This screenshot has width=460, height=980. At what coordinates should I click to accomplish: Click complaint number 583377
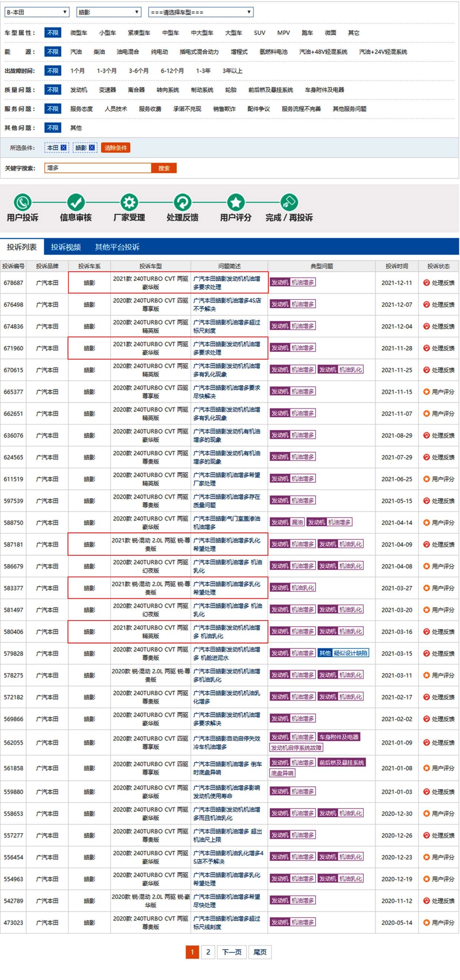(x=13, y=588)
